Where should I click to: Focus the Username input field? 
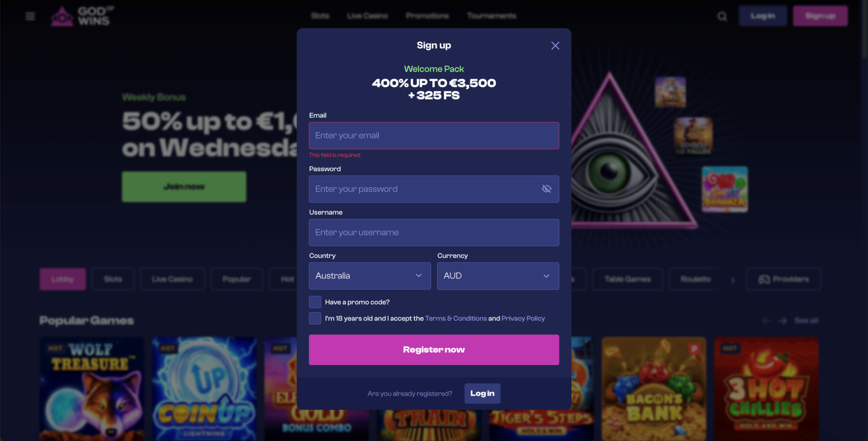(x=434, y=233)
